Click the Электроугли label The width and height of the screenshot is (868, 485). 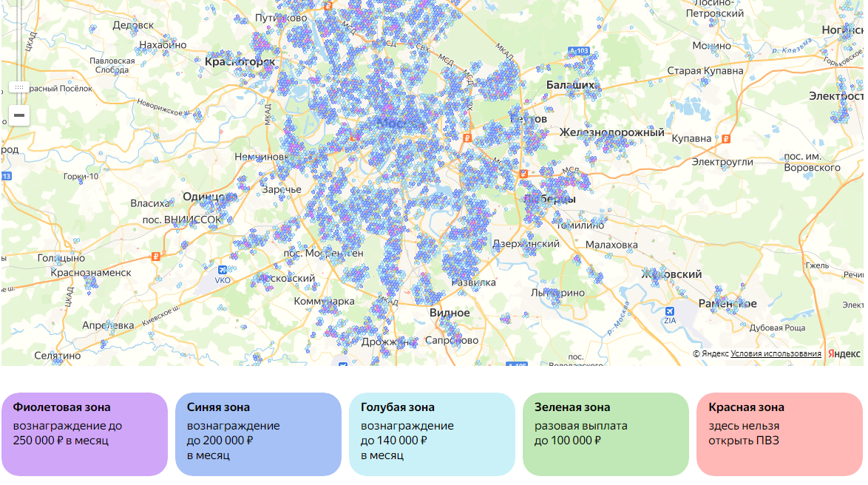(722, 162)
